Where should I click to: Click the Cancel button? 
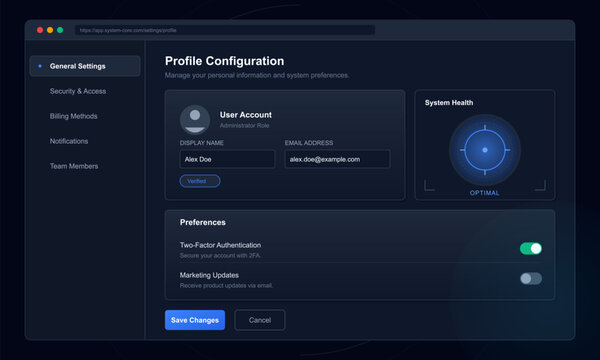[260, 320]
